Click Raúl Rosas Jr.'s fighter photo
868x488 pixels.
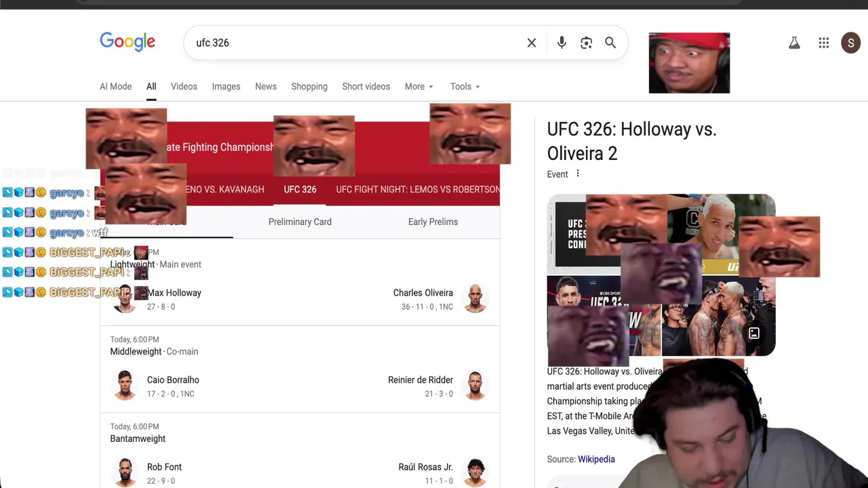pyautogui.click(x=475, y=472)
